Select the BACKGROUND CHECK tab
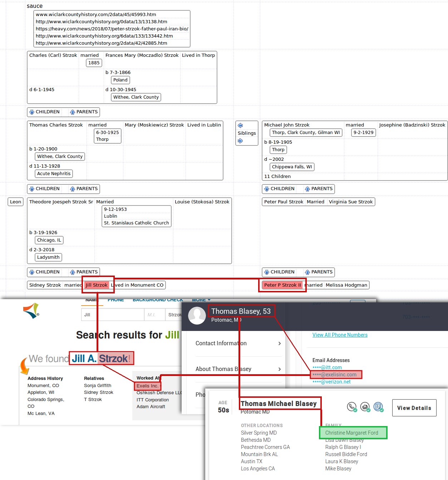The image size is (448, 480). (x=158, y=300)
